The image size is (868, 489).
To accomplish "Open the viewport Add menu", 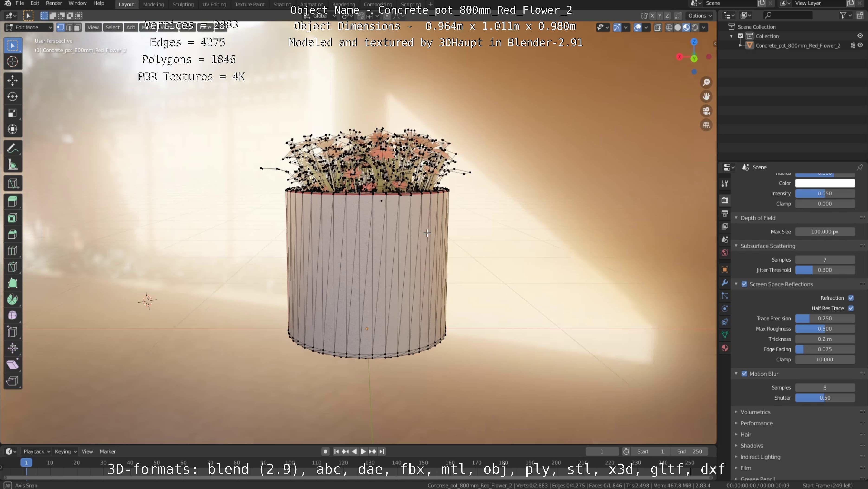I will pyautogui.click(x=131, y=28).
